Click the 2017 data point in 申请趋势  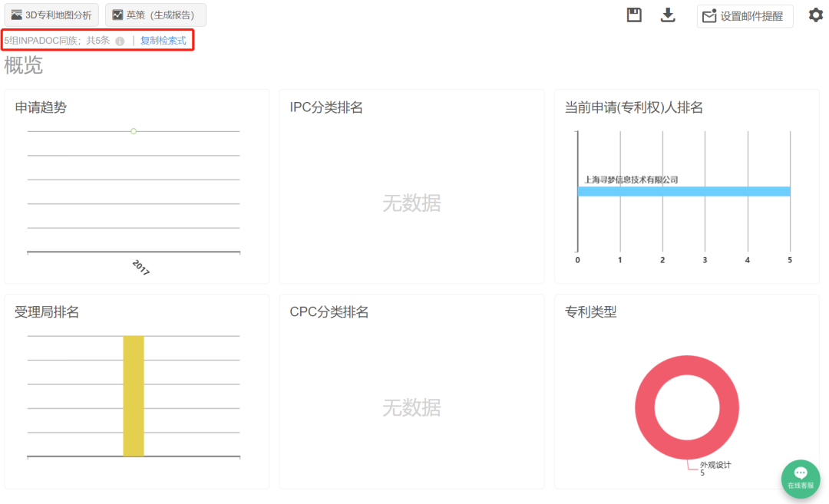click(x=134, y=131)
